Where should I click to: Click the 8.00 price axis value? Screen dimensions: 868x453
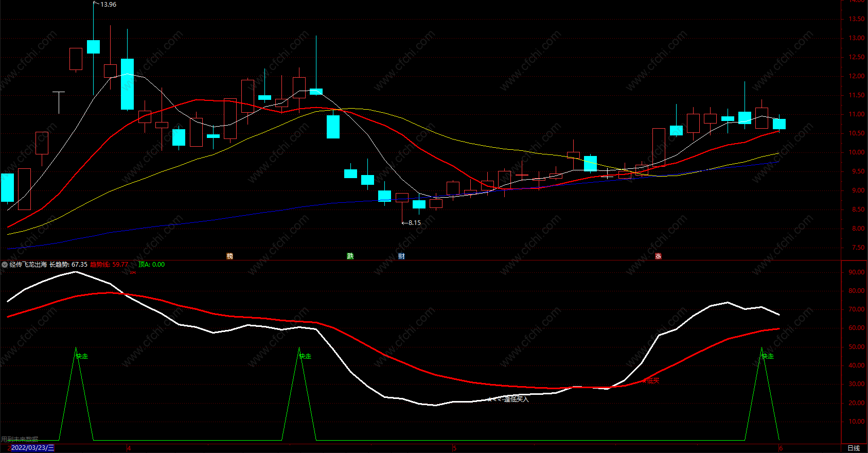tap(858, 229)
